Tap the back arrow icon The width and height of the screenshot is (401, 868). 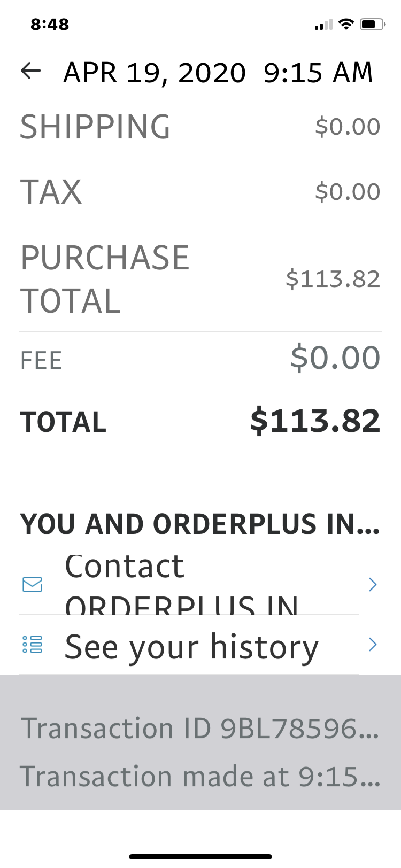(31, 71)
